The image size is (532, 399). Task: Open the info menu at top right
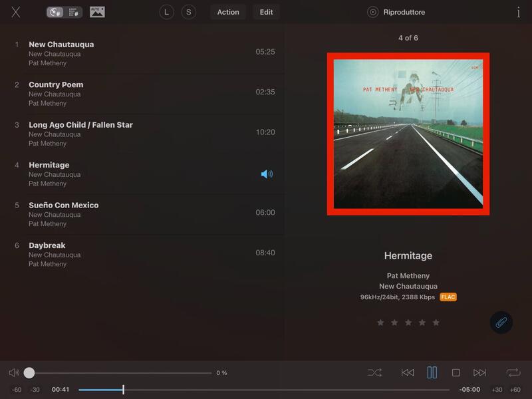coord(518,12)
